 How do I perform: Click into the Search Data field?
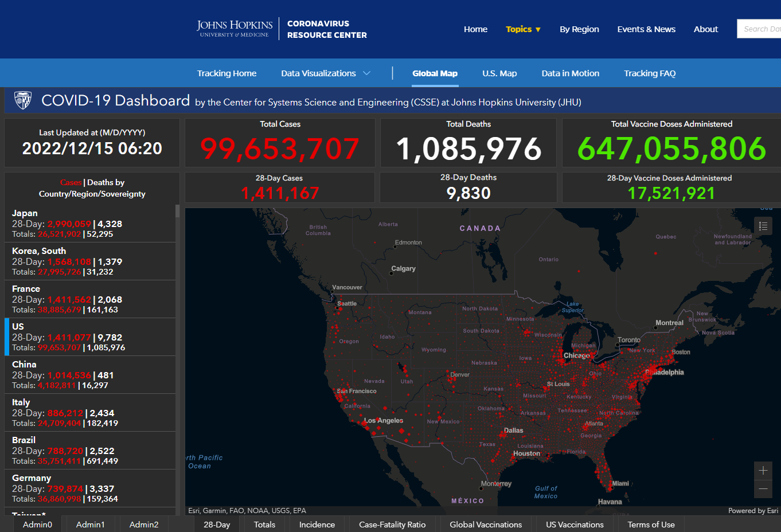[x=760, y=29]
